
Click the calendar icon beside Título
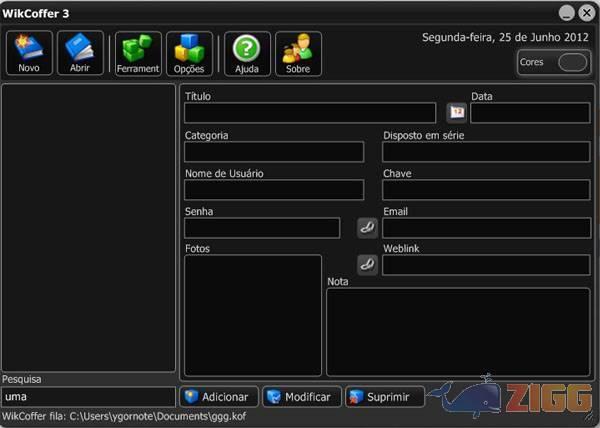(x=456, y=113)
